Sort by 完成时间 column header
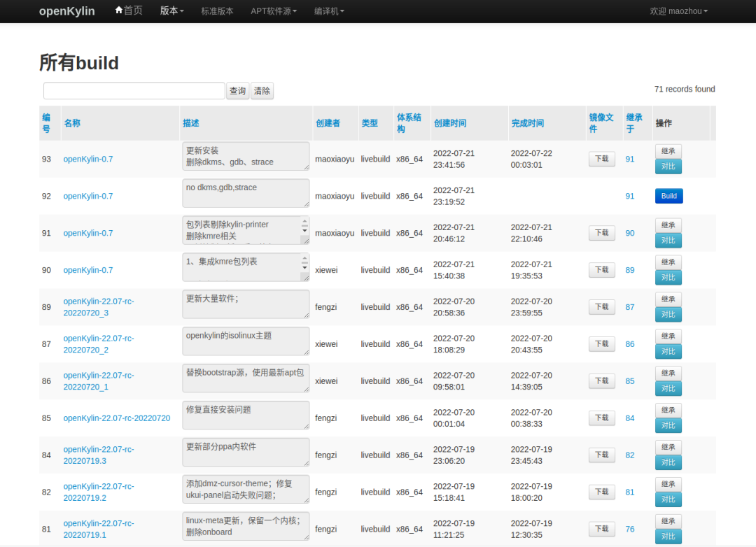The height and width of the screenshot is (547, 756). [x=528, y=123]
